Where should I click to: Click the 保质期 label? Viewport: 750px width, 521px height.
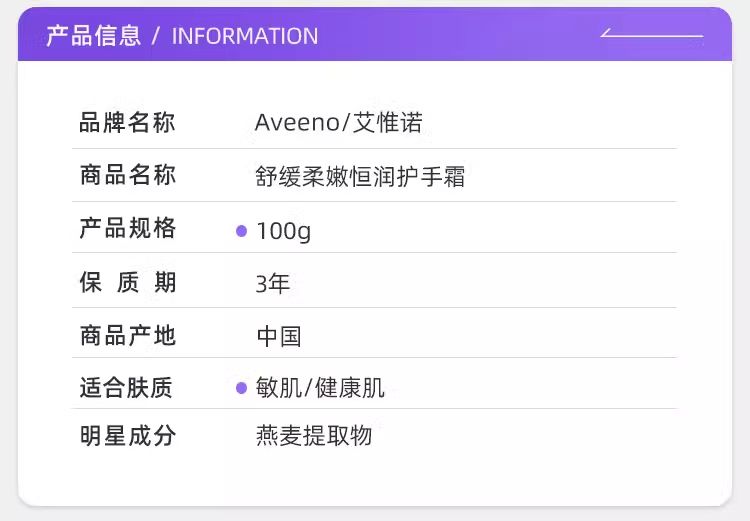(127, 283)
